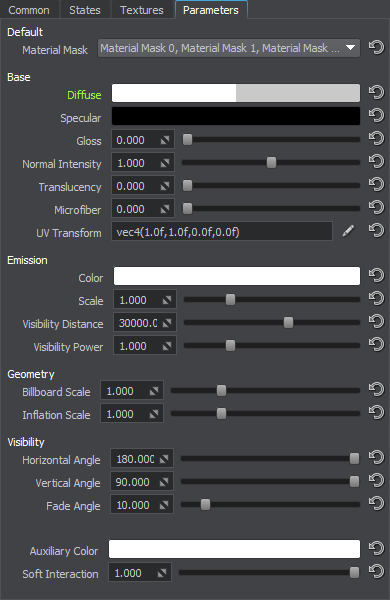The height and width of the screenshot is (600, 390).
Task: Select the Common tab
Action: [x=29, y=10]
